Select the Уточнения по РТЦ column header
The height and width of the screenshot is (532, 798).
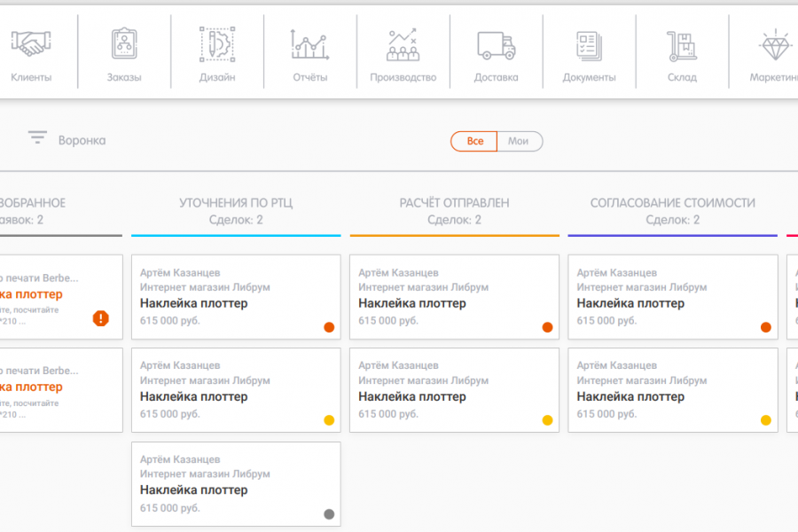[236, 203]
